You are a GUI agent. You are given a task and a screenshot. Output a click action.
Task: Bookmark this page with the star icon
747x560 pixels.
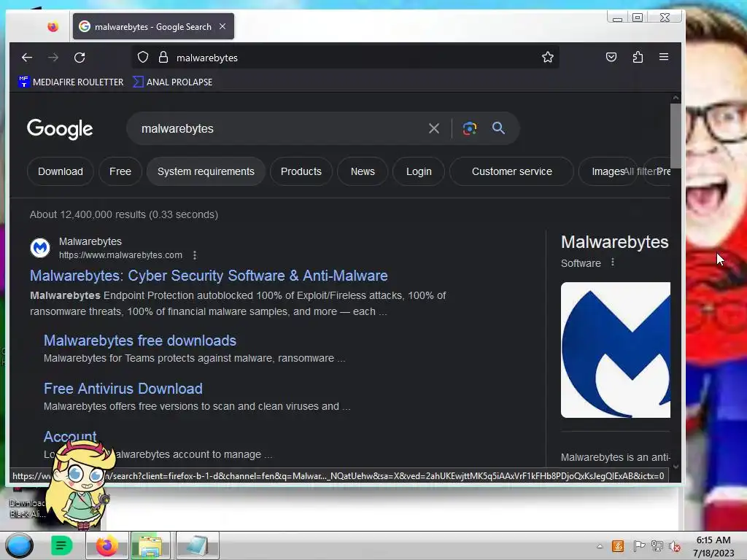pos(547,58)
